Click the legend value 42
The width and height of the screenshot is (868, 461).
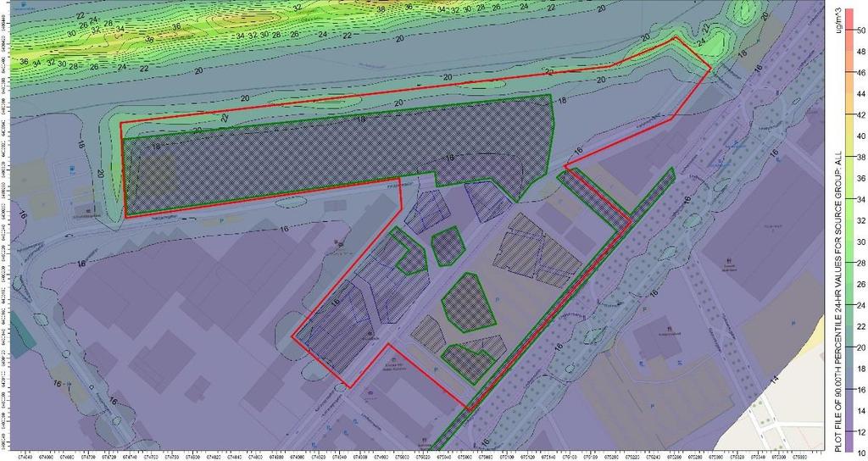(861, 115)
